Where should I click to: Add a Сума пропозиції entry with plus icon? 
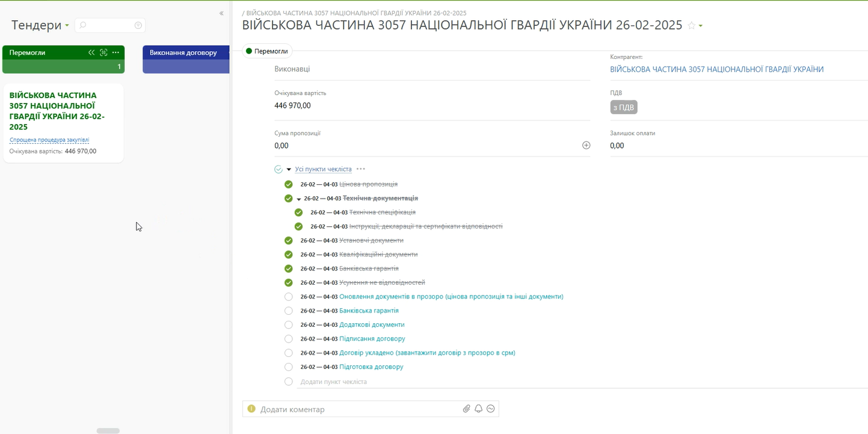pyautogui.click(x=586, y=145)
